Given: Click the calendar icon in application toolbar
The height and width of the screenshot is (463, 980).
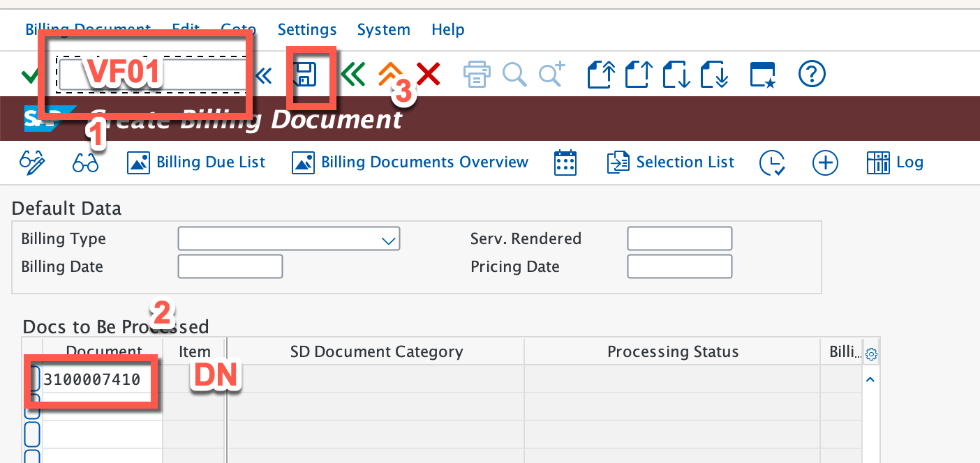Looking at the screenshot, I should click(565, 162).
